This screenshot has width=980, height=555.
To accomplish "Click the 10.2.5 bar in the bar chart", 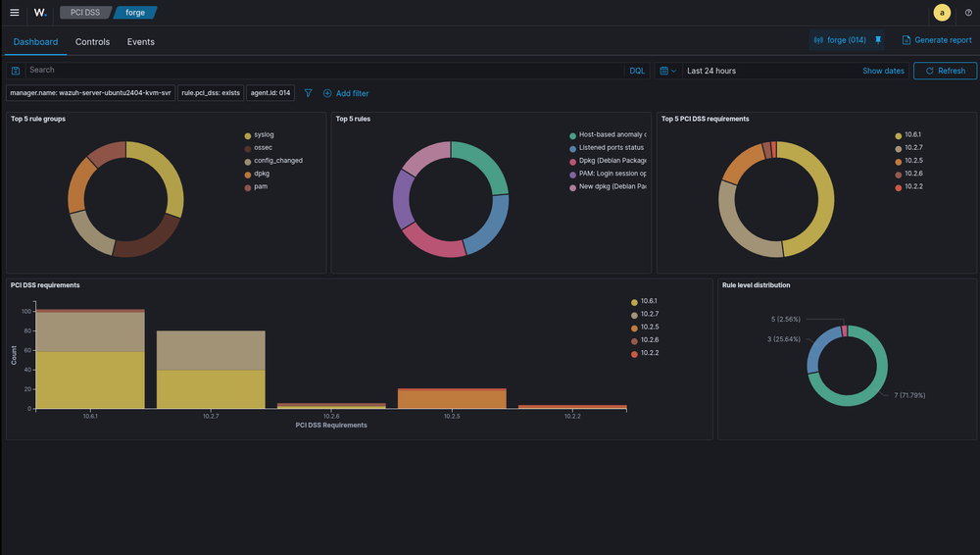I will pyautogui.click(x=452, y=398).
